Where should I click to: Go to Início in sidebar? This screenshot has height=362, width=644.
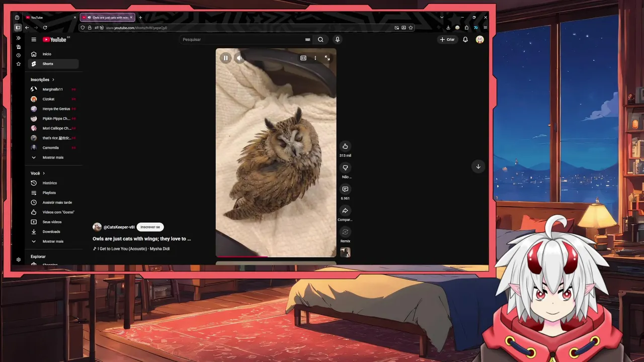53,54
